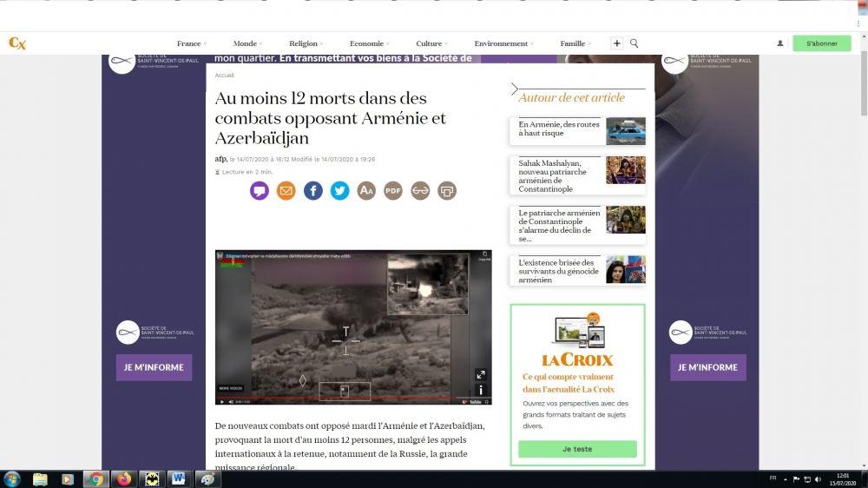Open the search magnifier in header

pos(635,43)
